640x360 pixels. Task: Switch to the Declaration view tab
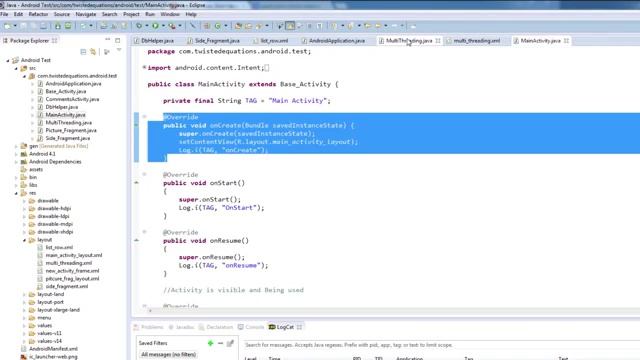pos(216,327)
